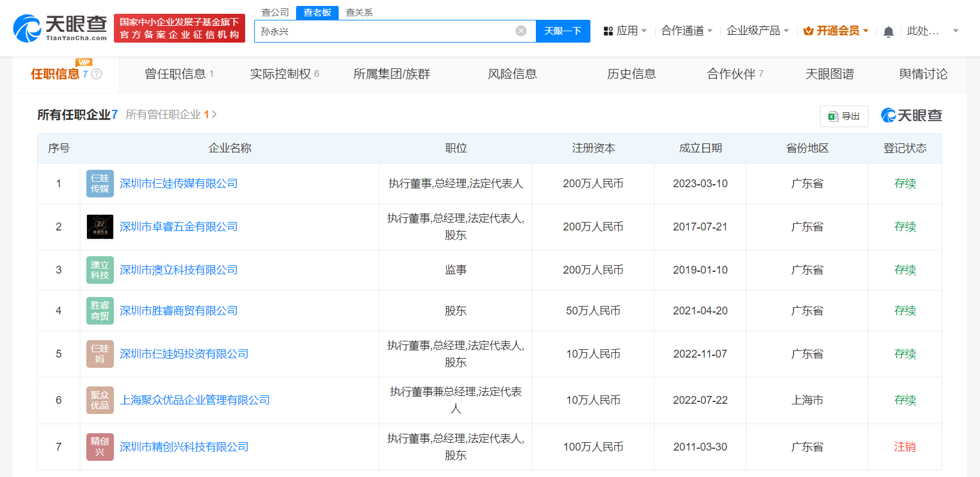The height and width of the screenshot is (477, 980).
Task: Click the 注销 status in row 7
Action: point(904,447)
